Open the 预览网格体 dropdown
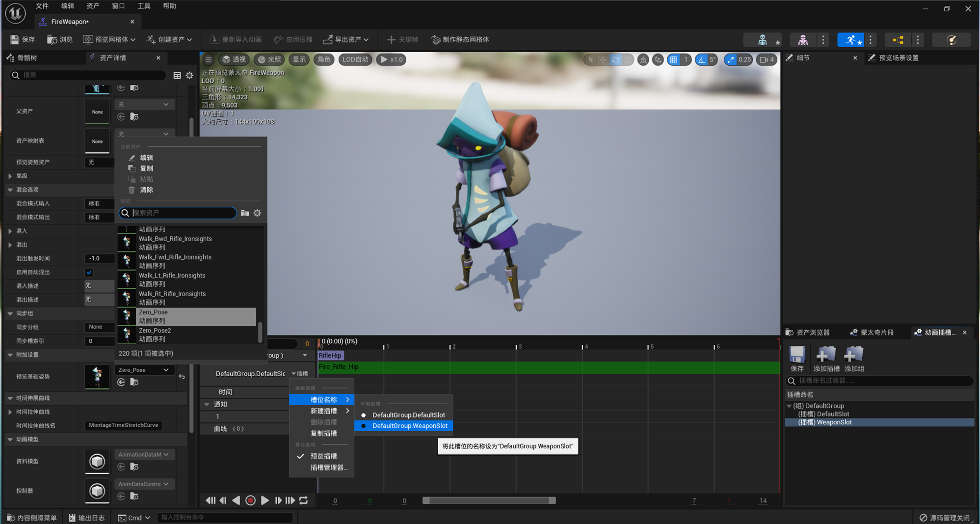 109,39
